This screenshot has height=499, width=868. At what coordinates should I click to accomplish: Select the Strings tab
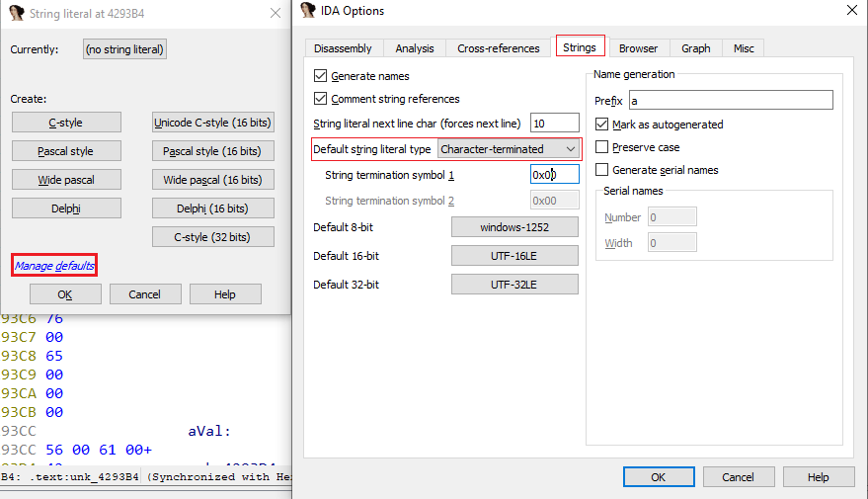click(x=580, y=47)
